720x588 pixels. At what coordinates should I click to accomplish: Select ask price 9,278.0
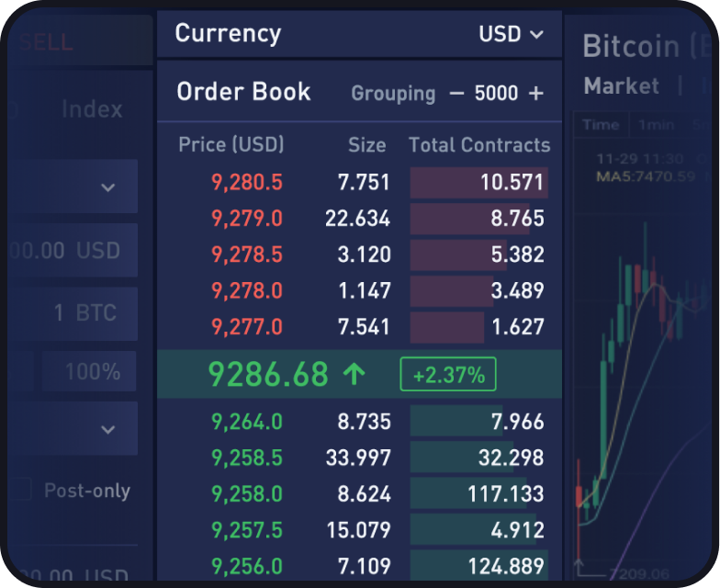(246, 290)
